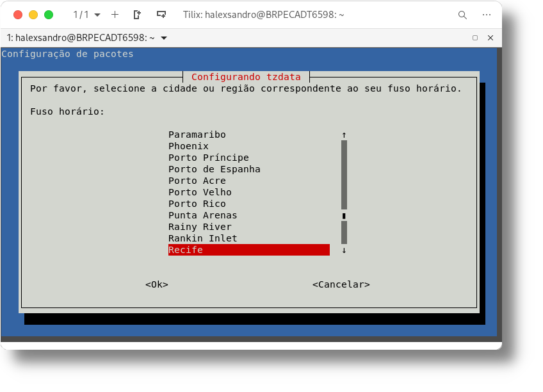Confirm selection with the <Ok> button
This screenshot has height=392, width=543.
coord(156,284)
